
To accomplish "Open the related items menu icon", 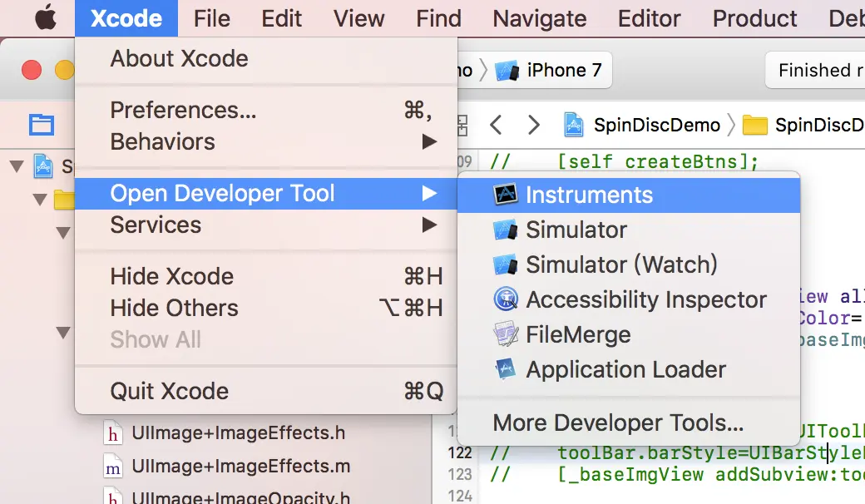I will tap(462, 126).
